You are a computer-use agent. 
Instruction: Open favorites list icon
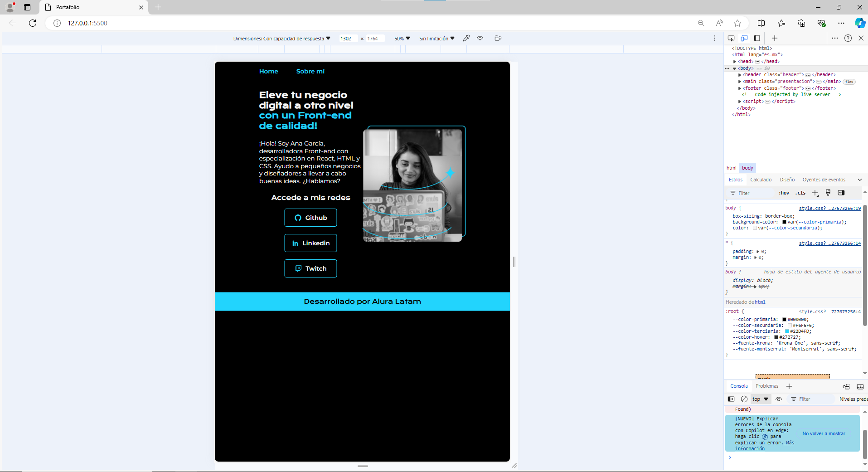click(781, 23)
